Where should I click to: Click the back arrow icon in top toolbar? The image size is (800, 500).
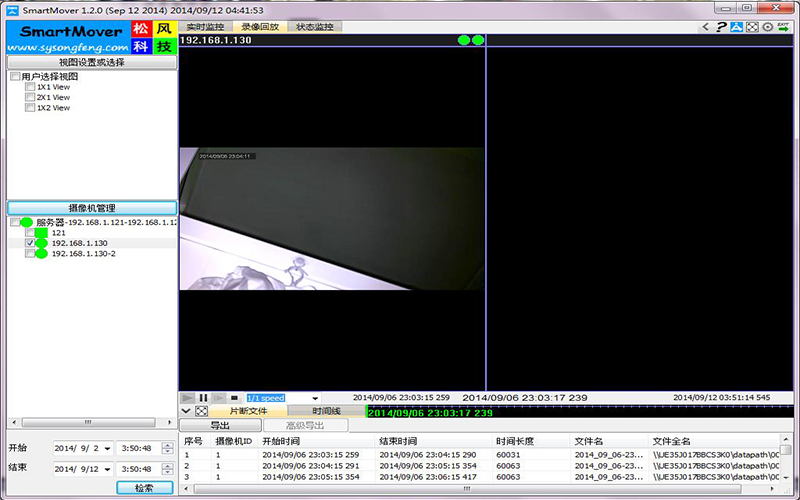[705, 27]
